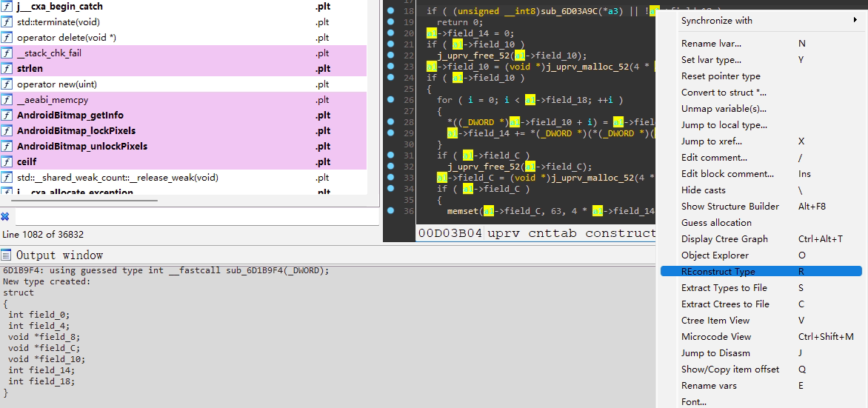Open Microcode View from the context menu
Image resolution: width=868 pixels, height=408 pixels.
coord(715,337)
